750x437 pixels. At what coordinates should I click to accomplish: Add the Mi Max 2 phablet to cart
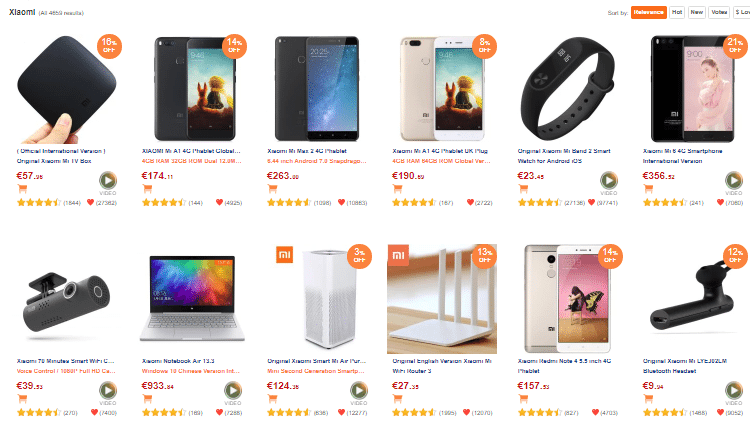point(273,189)
